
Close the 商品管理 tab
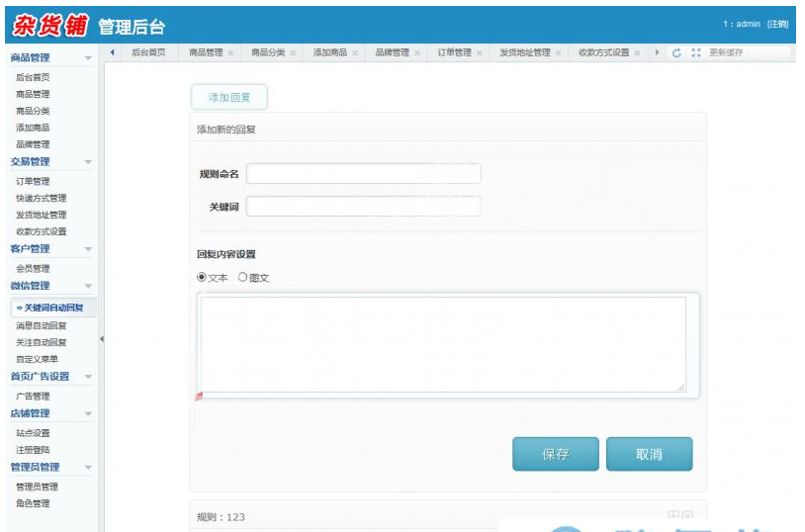point(230,52)
